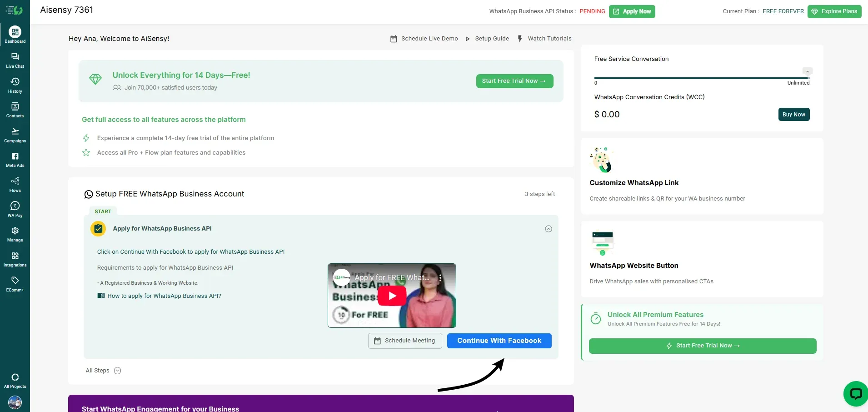Screen dimensions: 868x412
Task: Open Meta Ads section
Action: 15,160
